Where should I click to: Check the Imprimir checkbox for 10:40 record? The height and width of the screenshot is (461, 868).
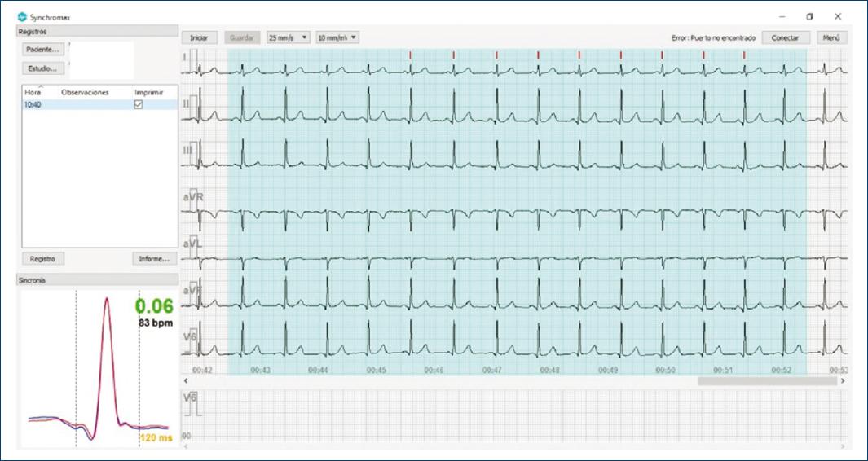tap(138, 104)
